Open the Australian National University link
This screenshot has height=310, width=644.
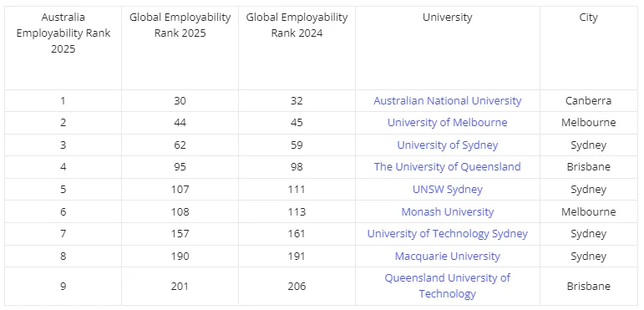click(x=447, y=100)
